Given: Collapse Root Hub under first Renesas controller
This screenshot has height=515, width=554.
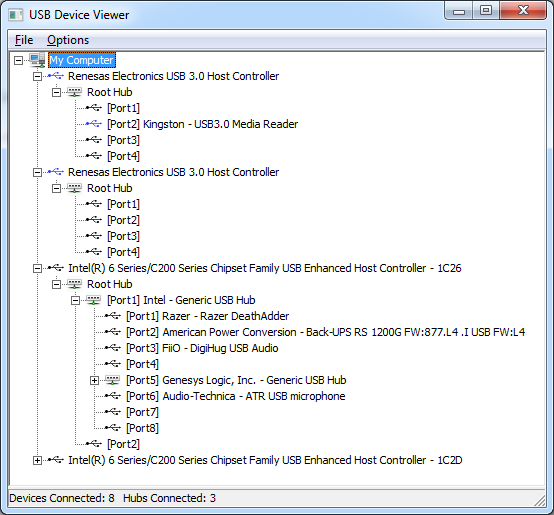Looking at the screenshot, I should pos(56,93).
